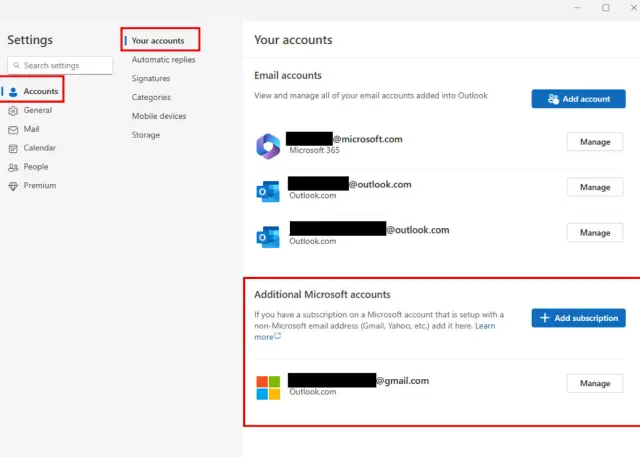Go to Mobile devices settings

point(159,116)
